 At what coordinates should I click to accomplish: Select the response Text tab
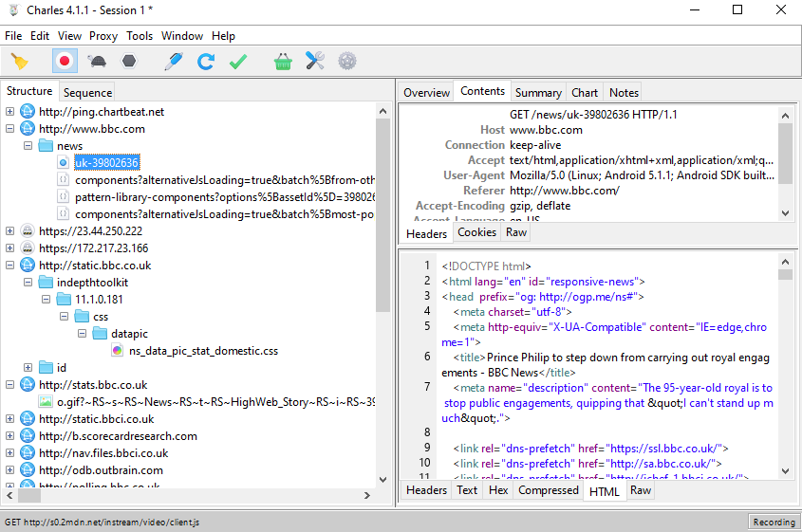click(x=467, y=490)
